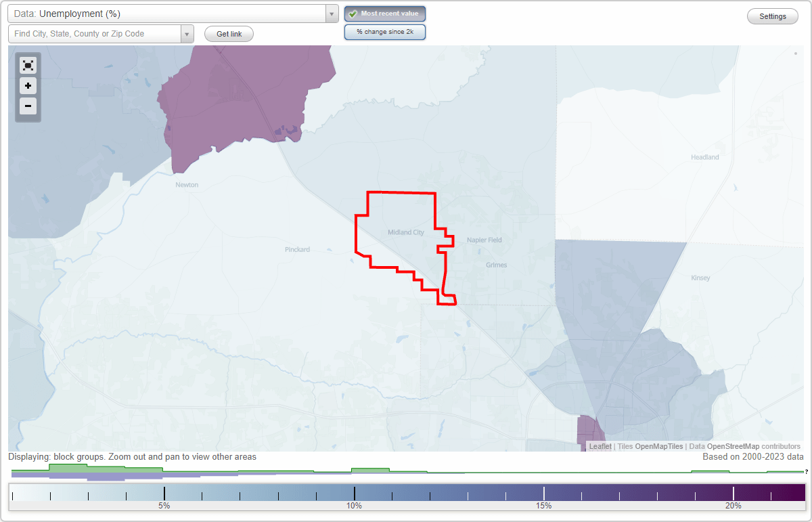Open the OpenMapTiles attribution link
This screenshot has height=522, width=812.
tap(658, 446)
